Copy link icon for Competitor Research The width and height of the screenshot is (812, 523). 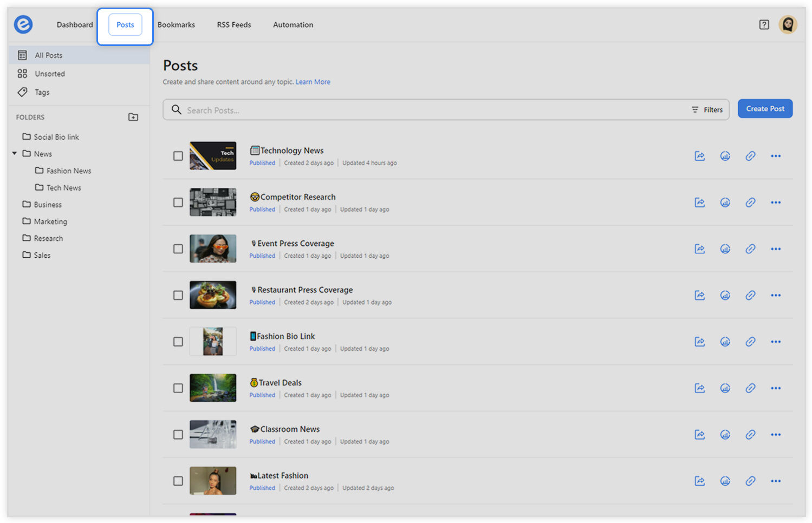pos(750,202)
